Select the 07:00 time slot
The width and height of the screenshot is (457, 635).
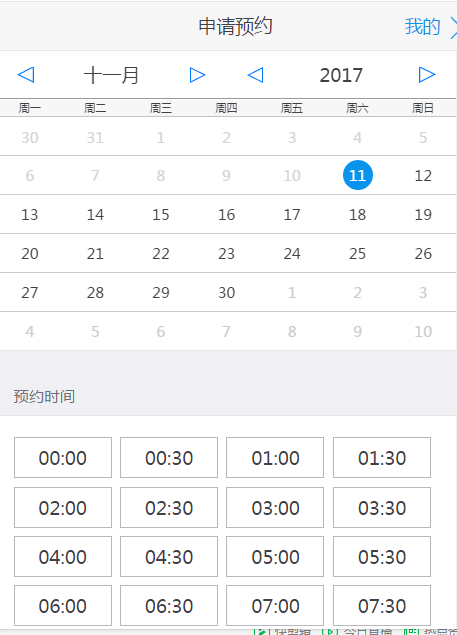[x=275, y=605]
